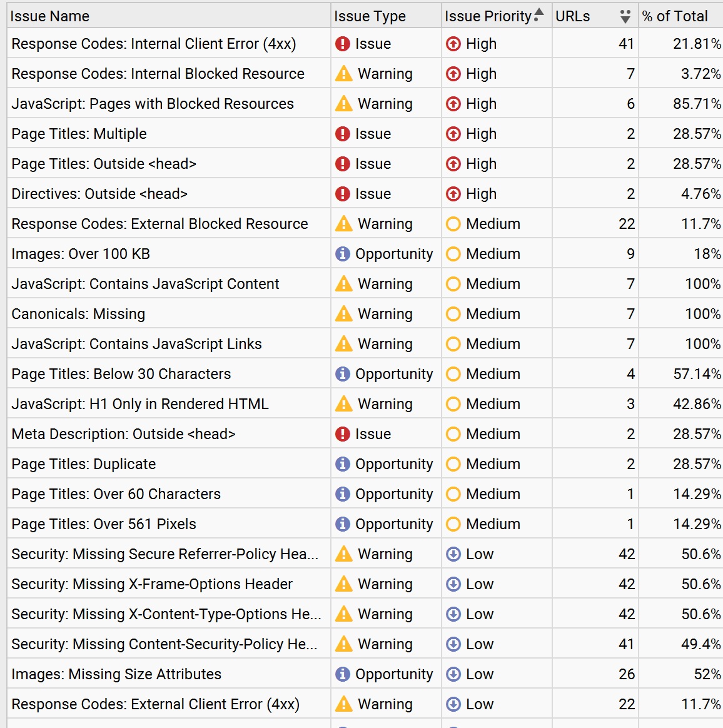The height and width of the screenshot is (728, 723).
Task: Select 'Directives: Outside <head>' issue name
Action: click(99, 194)
